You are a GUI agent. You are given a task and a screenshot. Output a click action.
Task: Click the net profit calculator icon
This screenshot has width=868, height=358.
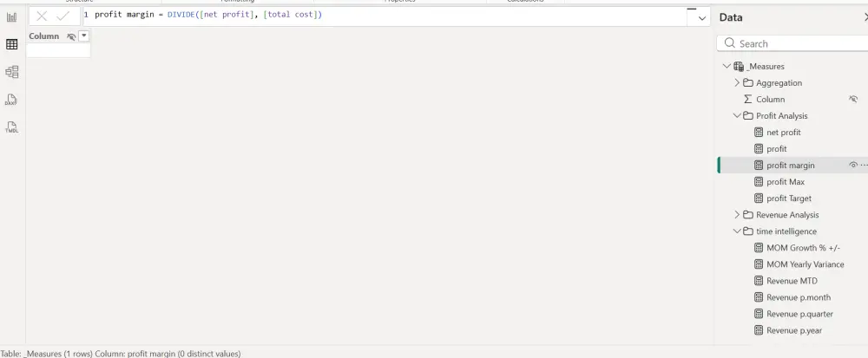(759, 132)
